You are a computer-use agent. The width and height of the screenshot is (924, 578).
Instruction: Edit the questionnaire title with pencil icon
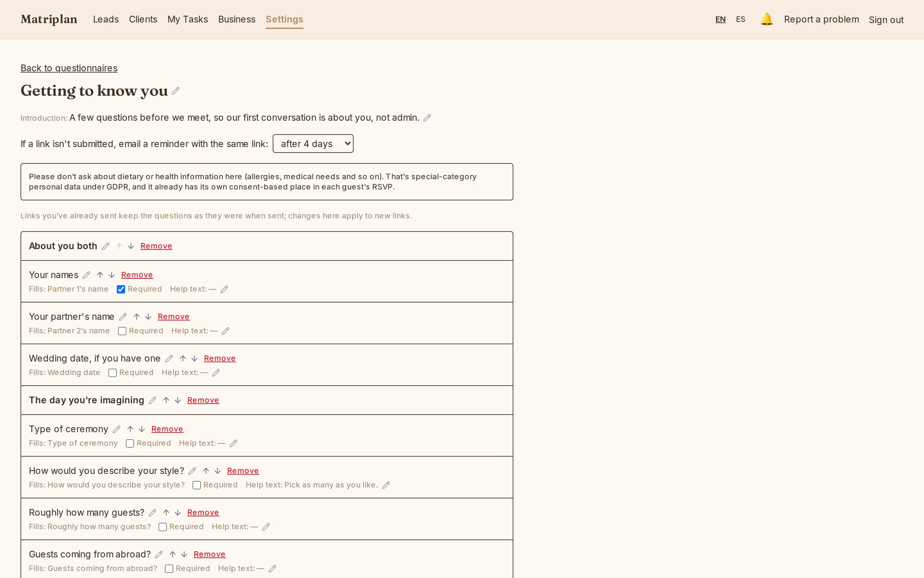click(x=175, y=91)
